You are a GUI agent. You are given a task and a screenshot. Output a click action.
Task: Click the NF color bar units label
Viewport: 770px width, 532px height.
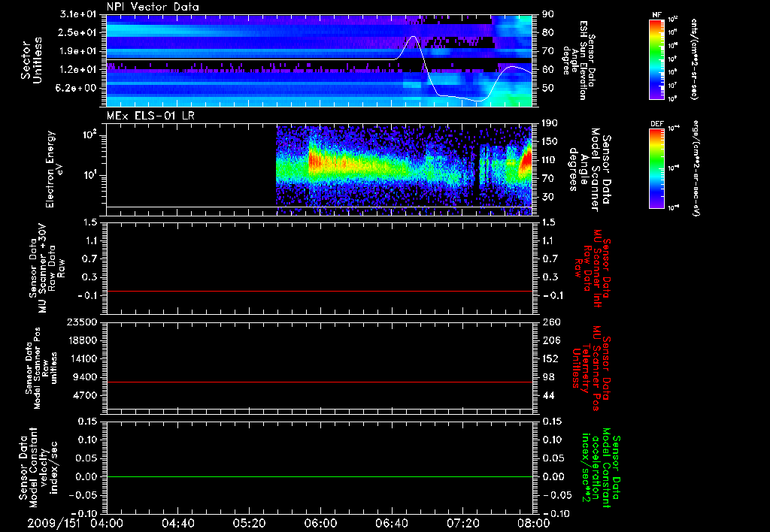694,59
